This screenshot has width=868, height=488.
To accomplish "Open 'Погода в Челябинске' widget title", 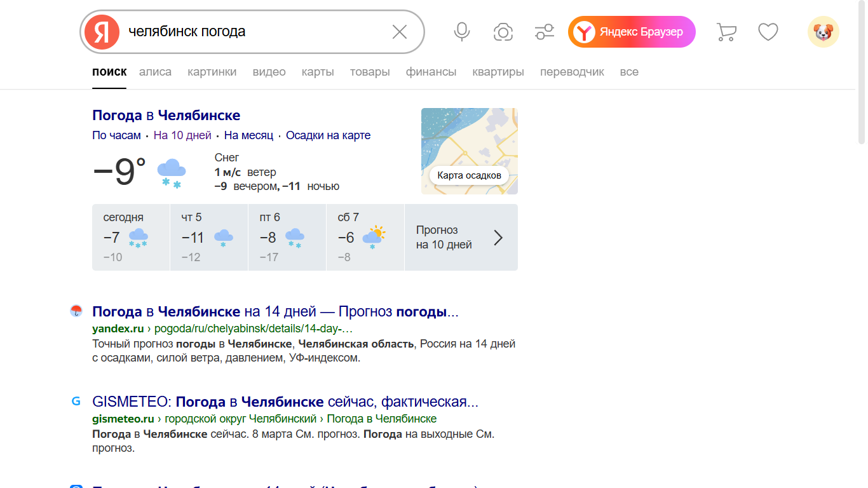I will (166, 116).
